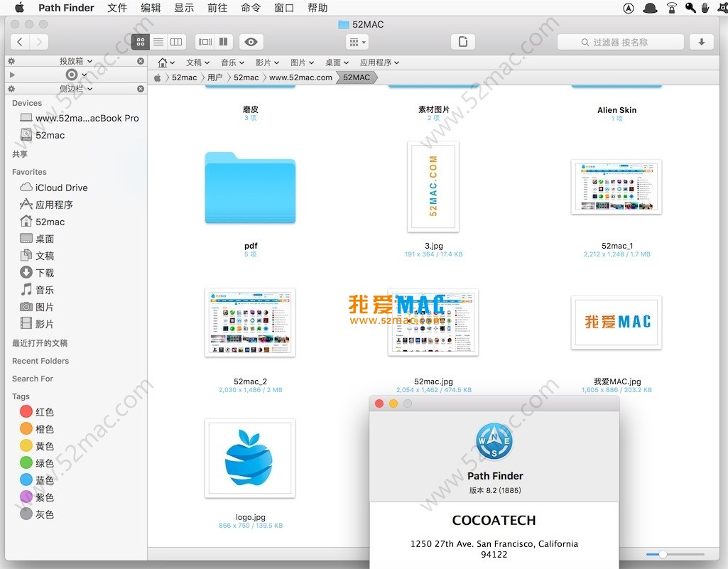Choose the 紫色 purple tag
728x569 pixels.
click(37, 497)
